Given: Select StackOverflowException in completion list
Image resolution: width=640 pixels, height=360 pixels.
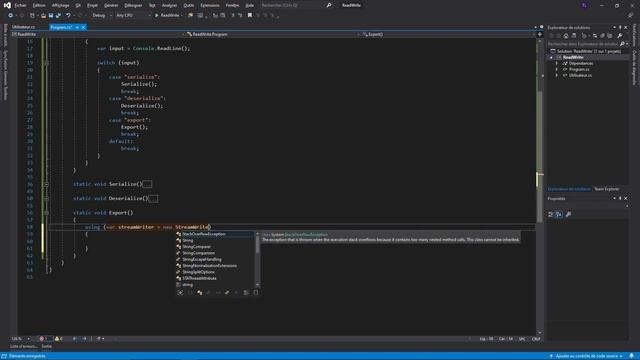Looking at the screenshot, I should (215, 234).
